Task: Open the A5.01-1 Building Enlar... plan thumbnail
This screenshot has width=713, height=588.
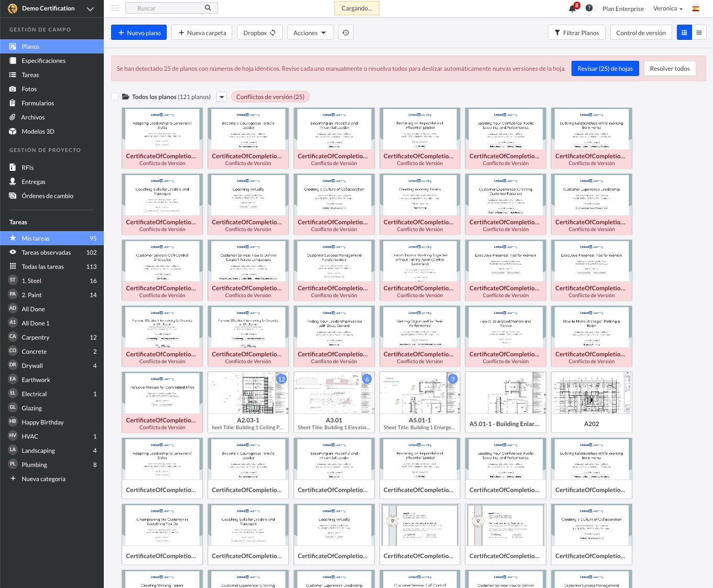Action: pos(505,402)
